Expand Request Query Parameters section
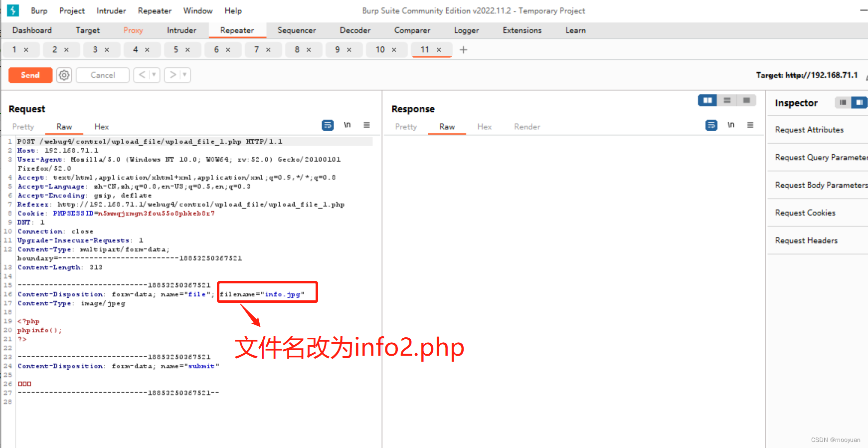Screen dimensions: 868x448 (818, 158)
